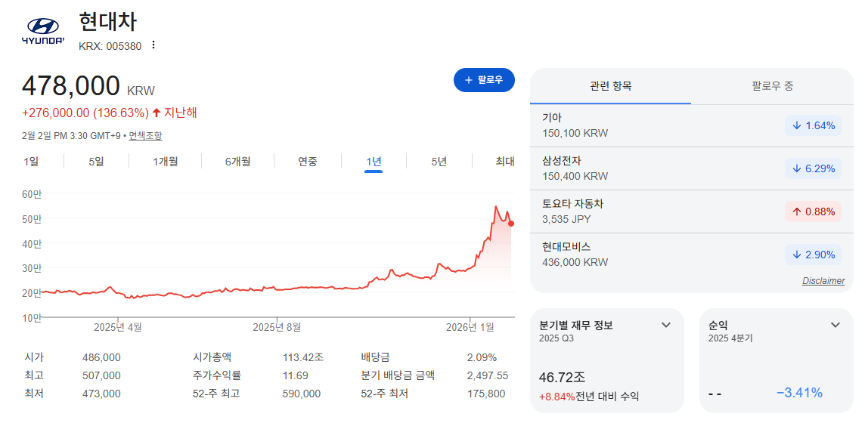Select the 1일 chart range tab
The height and width of the screenshot is (423, 868).
point(31,162)
